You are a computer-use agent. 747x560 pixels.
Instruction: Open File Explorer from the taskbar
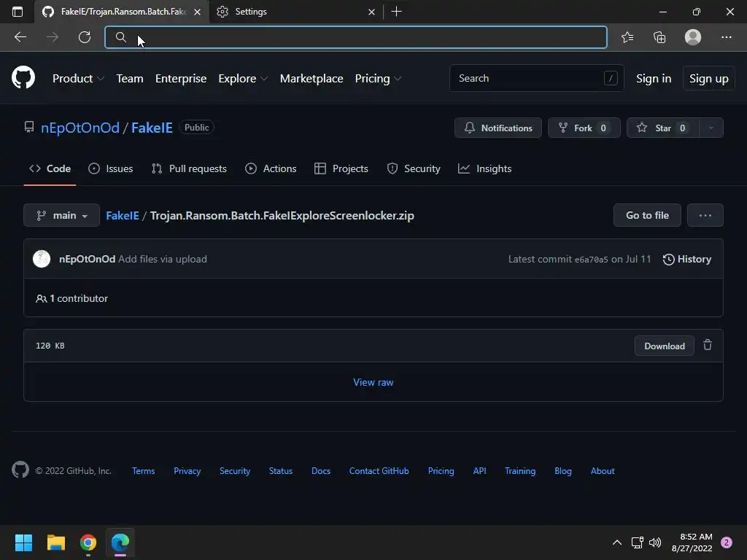pos(55,542)
